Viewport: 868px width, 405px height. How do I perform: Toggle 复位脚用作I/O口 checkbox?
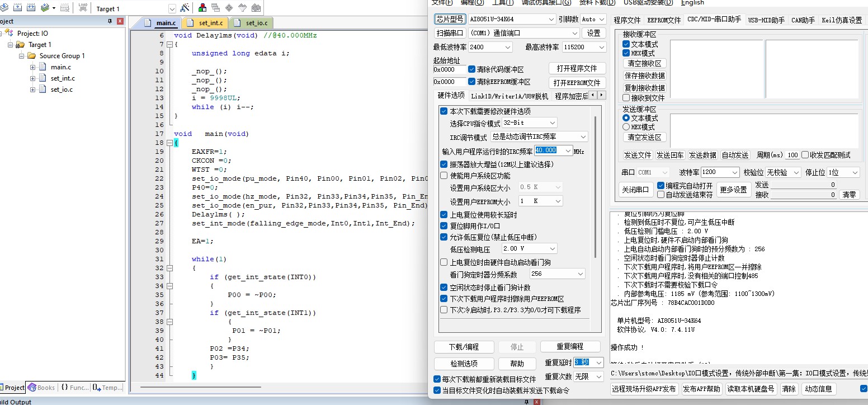click(x=444, y=226)
